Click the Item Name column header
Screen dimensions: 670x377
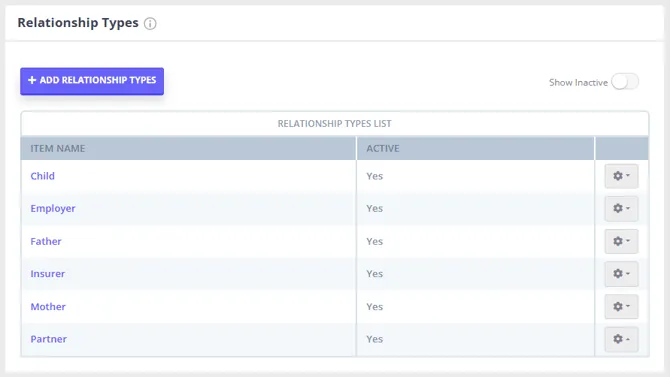(x=58, y=148)
